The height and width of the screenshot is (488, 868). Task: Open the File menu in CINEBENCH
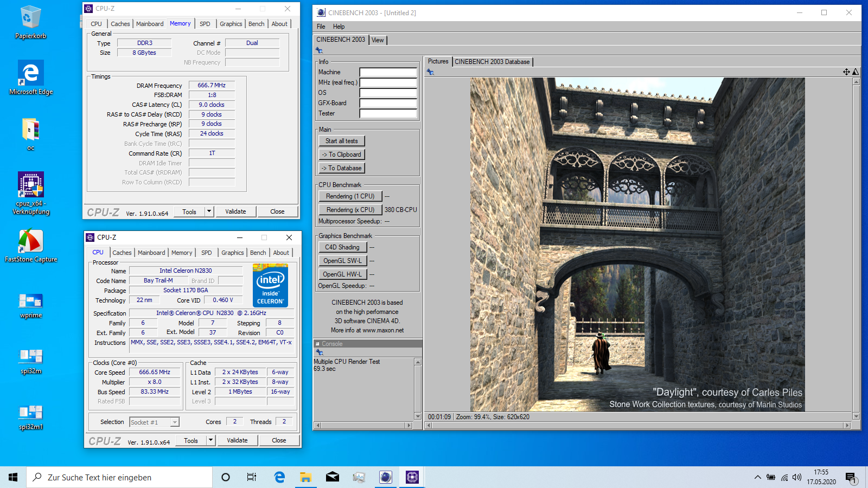(x=321, y=27)
